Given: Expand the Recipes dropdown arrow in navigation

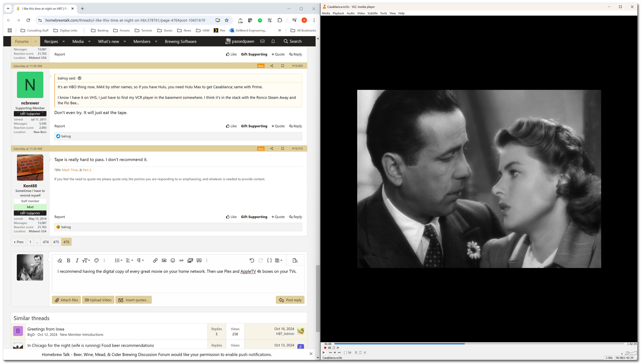Looking at the screenshot, I should point(64,41).
